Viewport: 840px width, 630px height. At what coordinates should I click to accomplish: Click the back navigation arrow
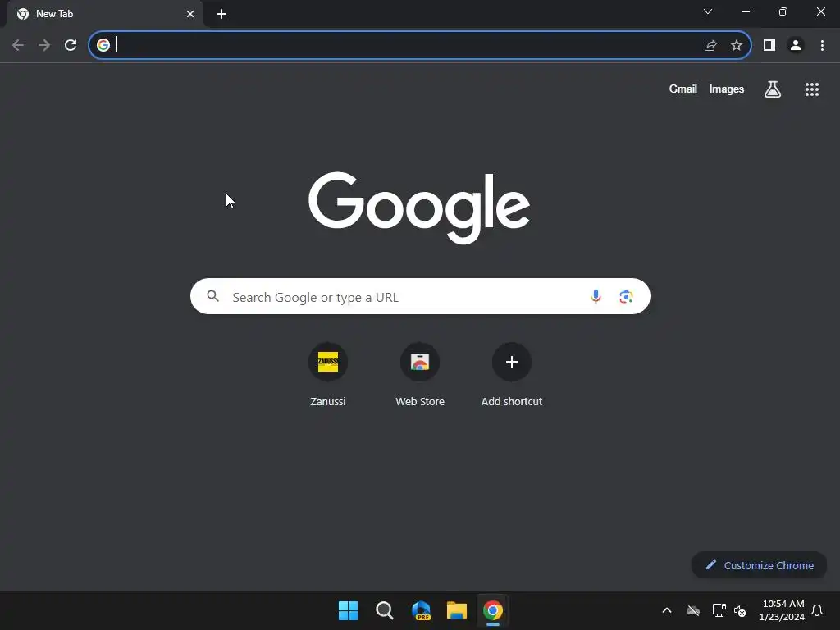[x=18, y=46]
